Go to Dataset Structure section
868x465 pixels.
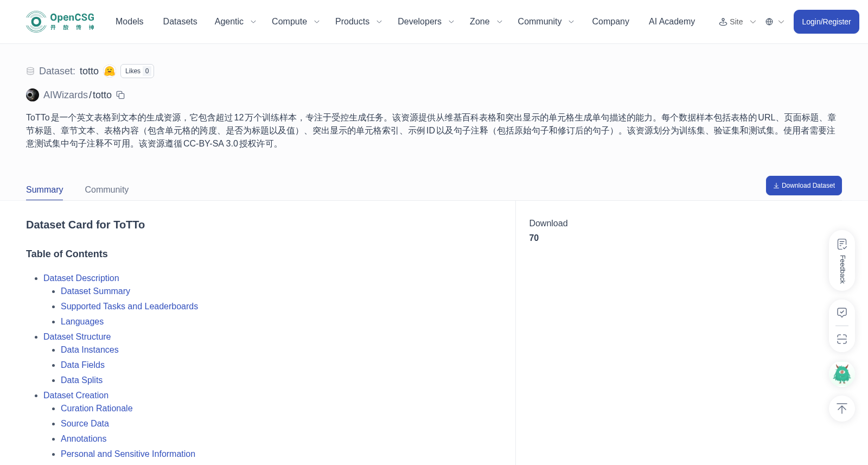pos(77,336)
